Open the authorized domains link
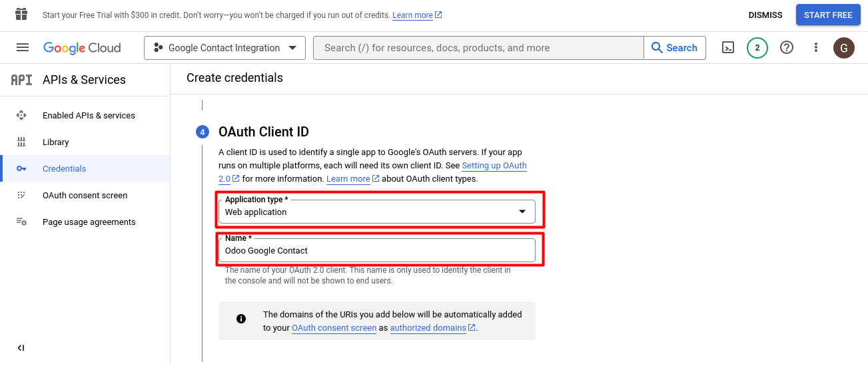Viewport: 868px width, 366px height. [x=428, y=327]
